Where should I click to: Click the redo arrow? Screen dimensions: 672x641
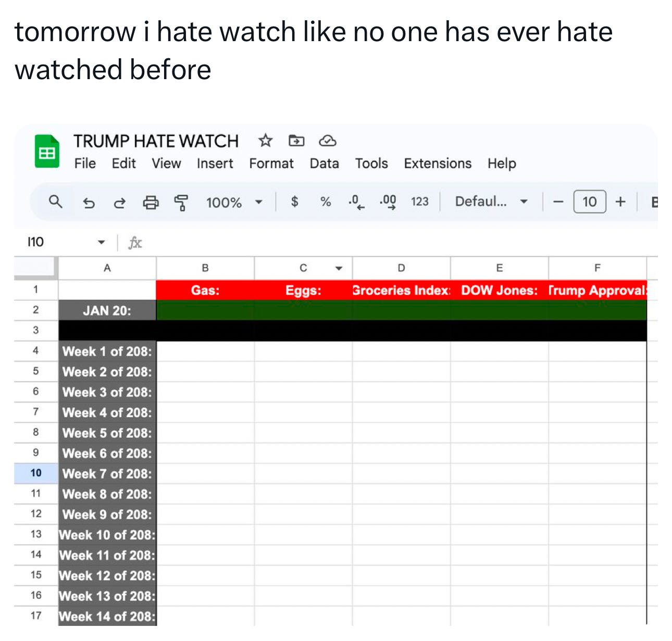point(120,203)
